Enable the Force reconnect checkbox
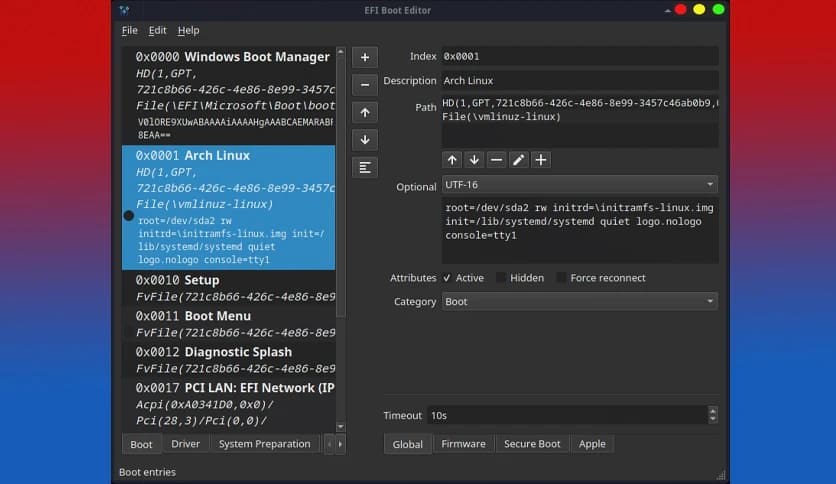The height and width of the screenshot is (484, 836). click(561, 278)
